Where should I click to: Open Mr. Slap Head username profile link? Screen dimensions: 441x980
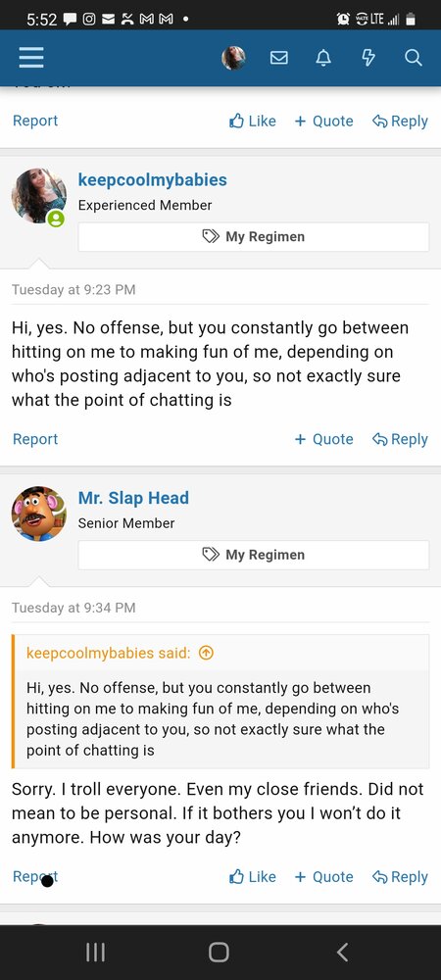click(133, 498)
